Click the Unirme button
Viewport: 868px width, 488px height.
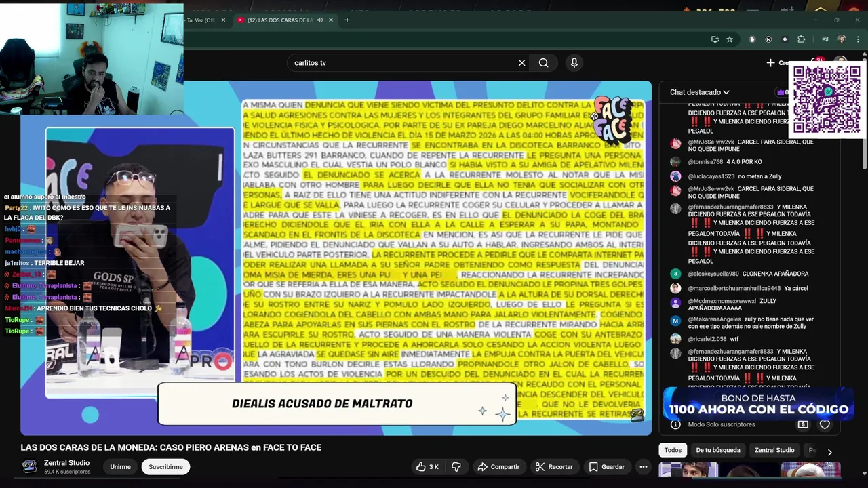pyautogui.click(x=120, y=467)
